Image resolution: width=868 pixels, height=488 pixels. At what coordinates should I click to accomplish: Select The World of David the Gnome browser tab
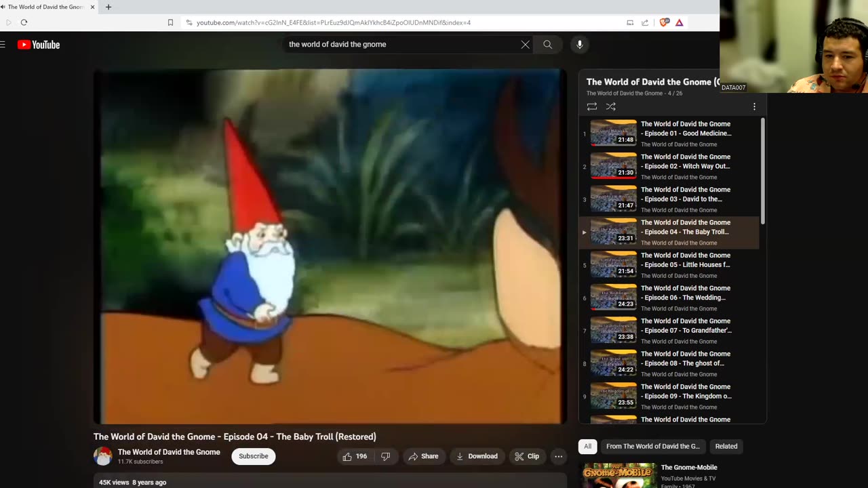46,7
